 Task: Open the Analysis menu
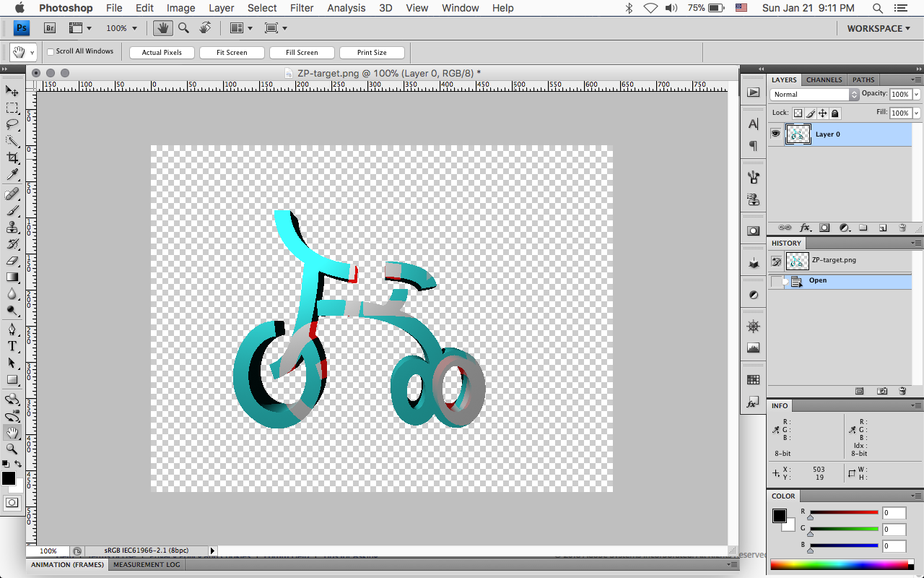(x=346, y=8)
